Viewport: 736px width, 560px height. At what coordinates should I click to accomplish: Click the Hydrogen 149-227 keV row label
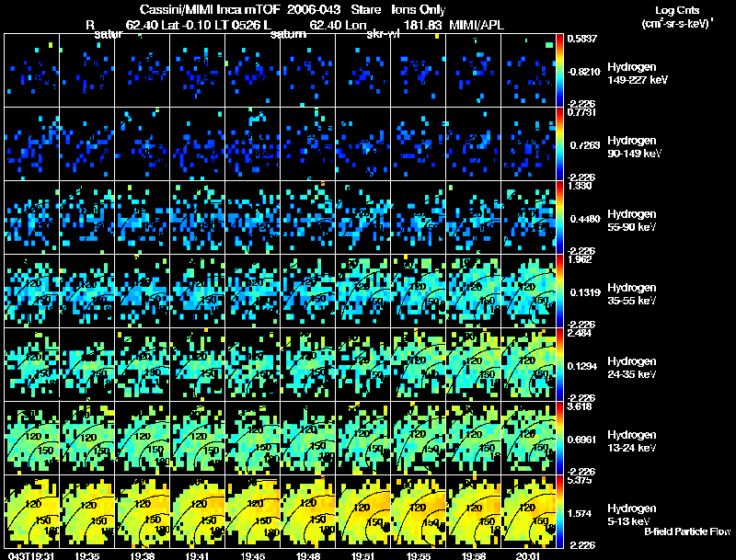[638, 74]
